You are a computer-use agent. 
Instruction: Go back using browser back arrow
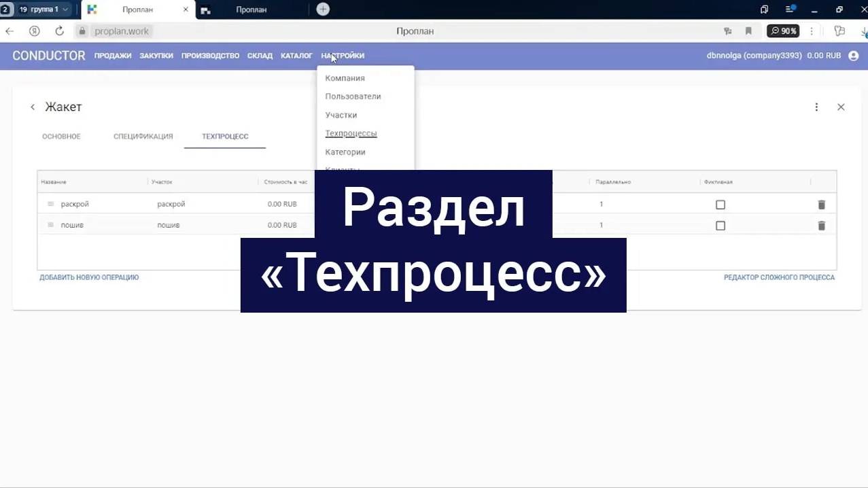click(10, 31)
